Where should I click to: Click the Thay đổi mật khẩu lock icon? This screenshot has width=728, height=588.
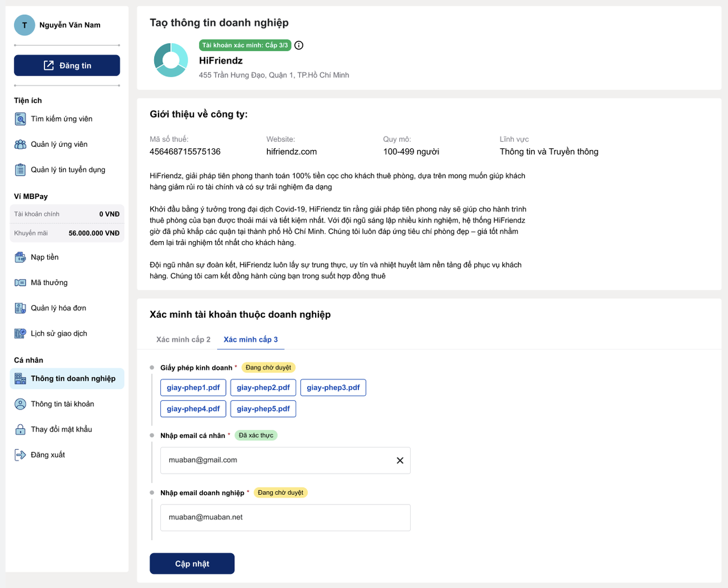tap(20, 429)
